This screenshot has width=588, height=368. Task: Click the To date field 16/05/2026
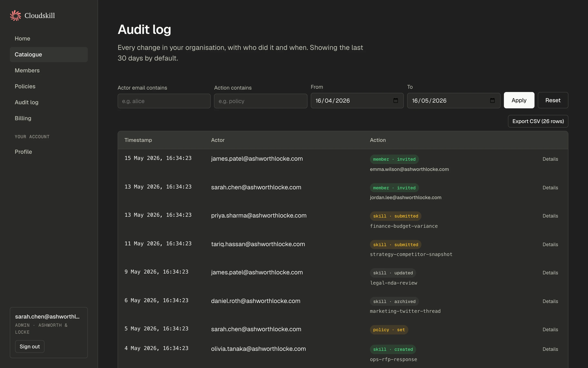coord(454,101)
